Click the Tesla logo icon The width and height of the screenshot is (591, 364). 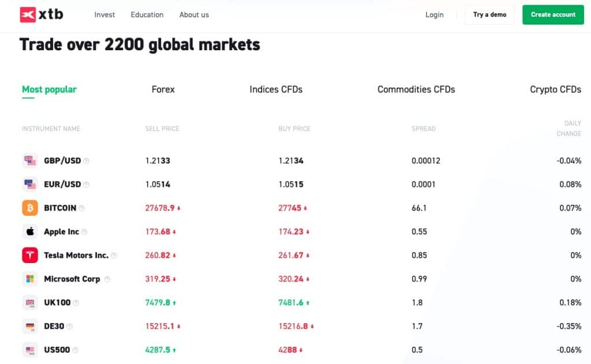(30, 255)
